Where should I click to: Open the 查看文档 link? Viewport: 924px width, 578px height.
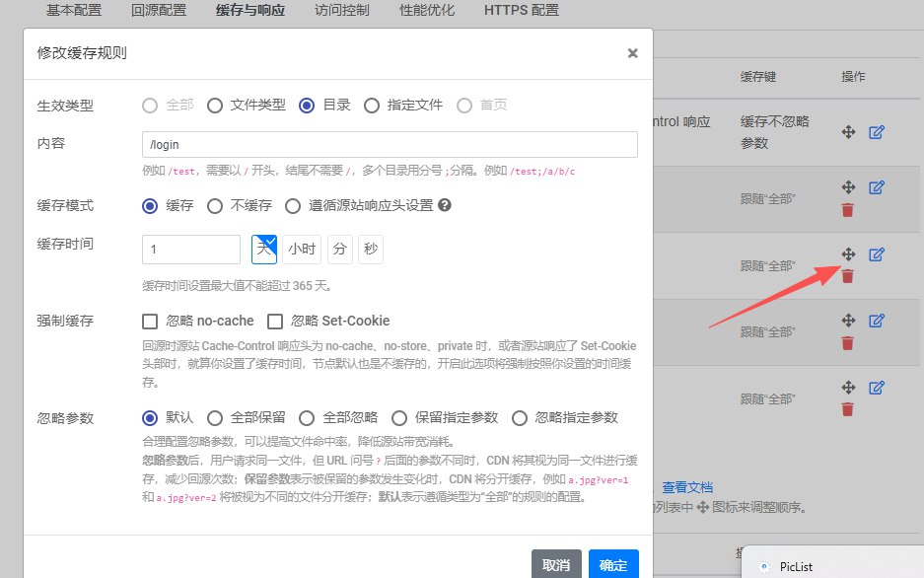pos(687,487)
